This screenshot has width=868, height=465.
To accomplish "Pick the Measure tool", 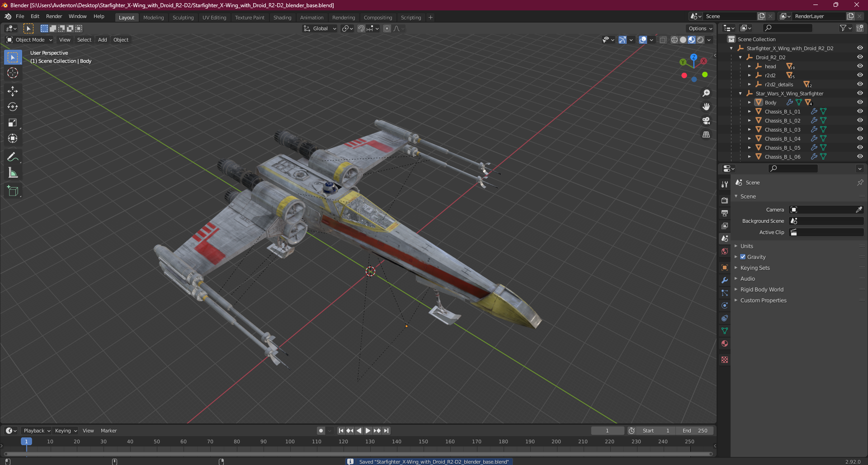I will 13,173.
